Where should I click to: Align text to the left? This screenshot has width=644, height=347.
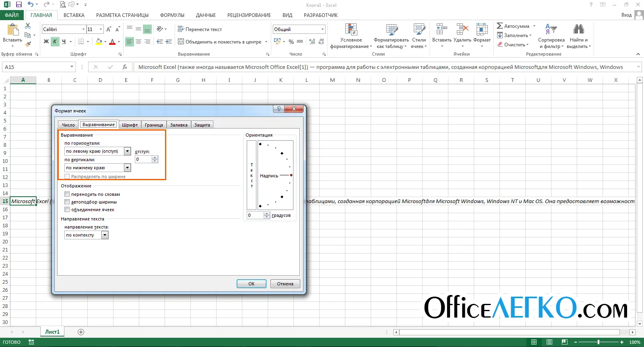click(x=129, y=42)
